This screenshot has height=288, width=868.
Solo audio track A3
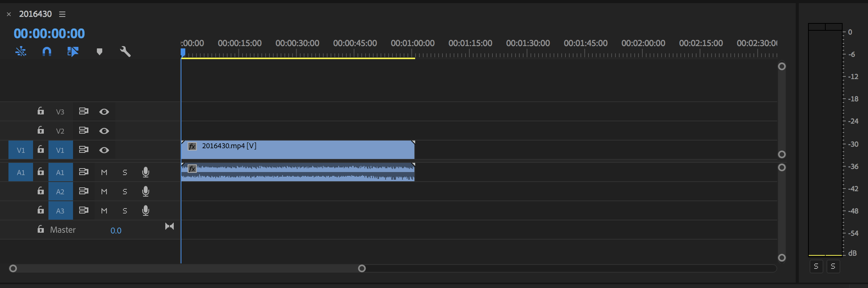(x=125, y=210)
